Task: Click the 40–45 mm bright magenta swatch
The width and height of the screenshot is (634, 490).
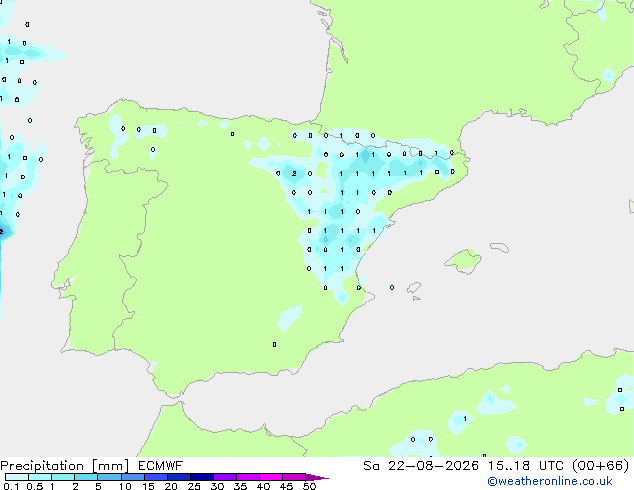Action: point(271,477)
